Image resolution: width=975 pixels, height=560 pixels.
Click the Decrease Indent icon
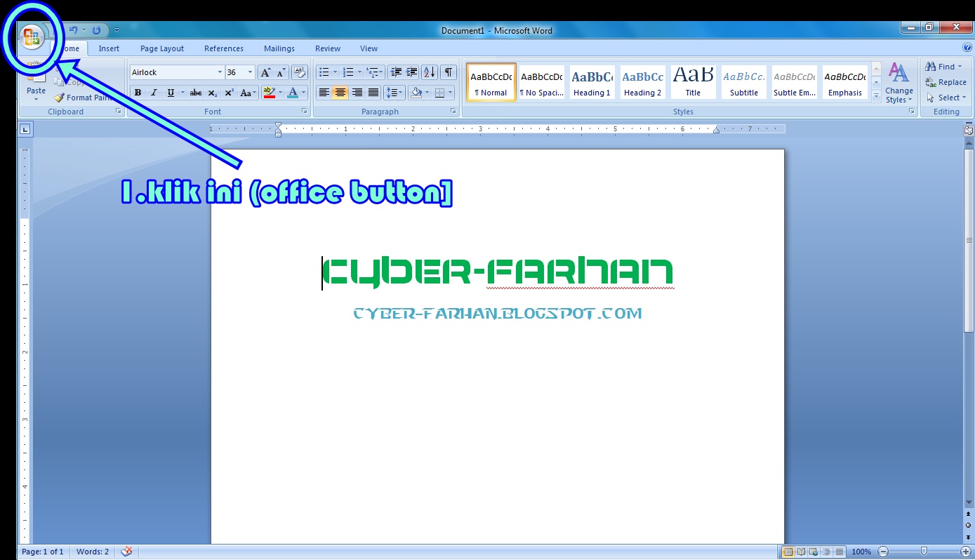pos(396,72)
